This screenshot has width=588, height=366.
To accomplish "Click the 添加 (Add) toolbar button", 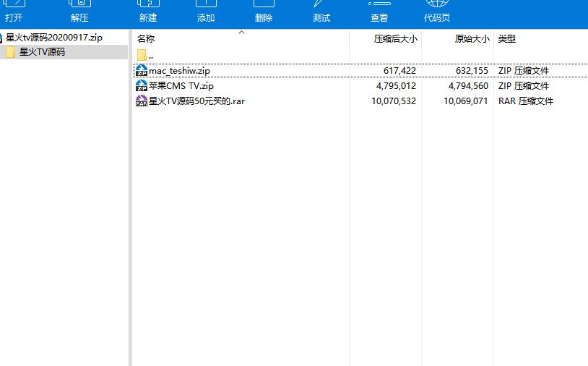I will pyautogui.click(x=206, y=12).
